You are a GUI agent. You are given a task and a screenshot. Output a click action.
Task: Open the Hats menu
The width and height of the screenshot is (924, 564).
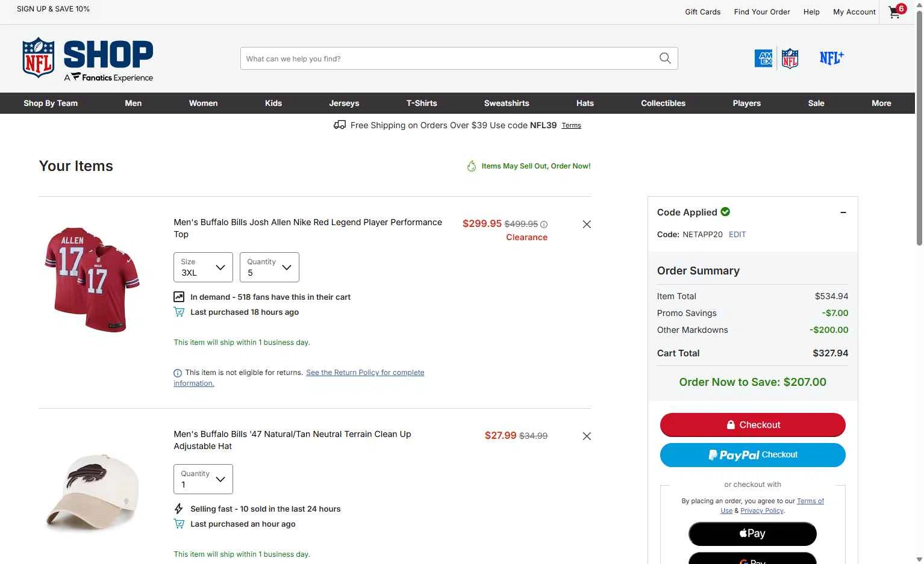585,103
